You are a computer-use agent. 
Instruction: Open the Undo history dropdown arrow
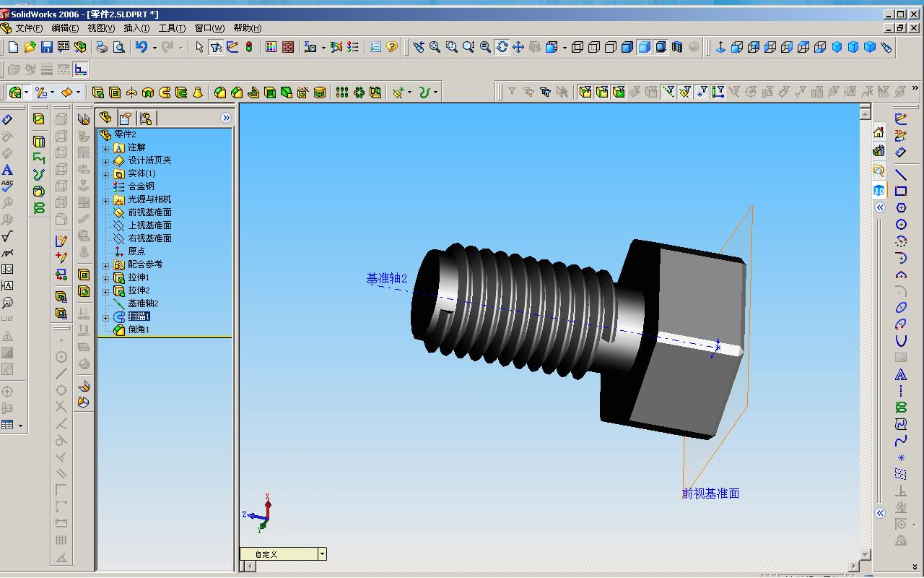click(154, 48)
